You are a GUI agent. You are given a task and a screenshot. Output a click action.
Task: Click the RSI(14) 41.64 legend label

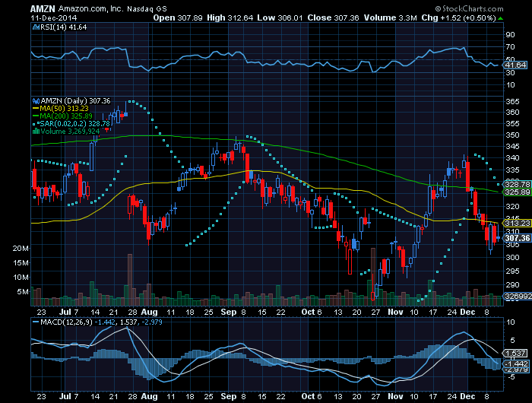click(x=63, y=27)
